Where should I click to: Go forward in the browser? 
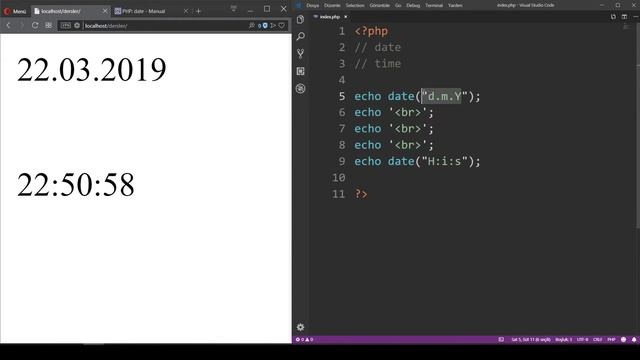[22, 25]
